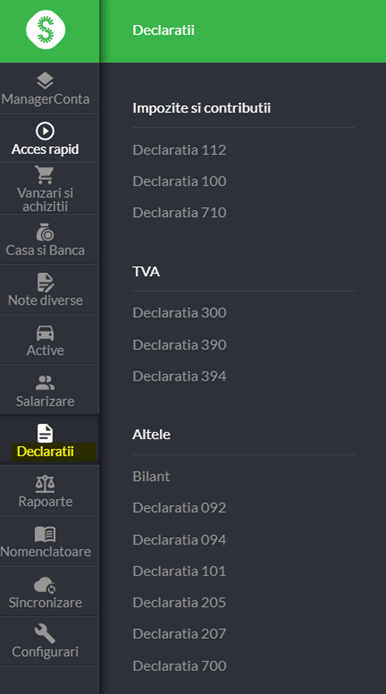
Task: Open Declaratia 700 link
Action: point(179,666)
